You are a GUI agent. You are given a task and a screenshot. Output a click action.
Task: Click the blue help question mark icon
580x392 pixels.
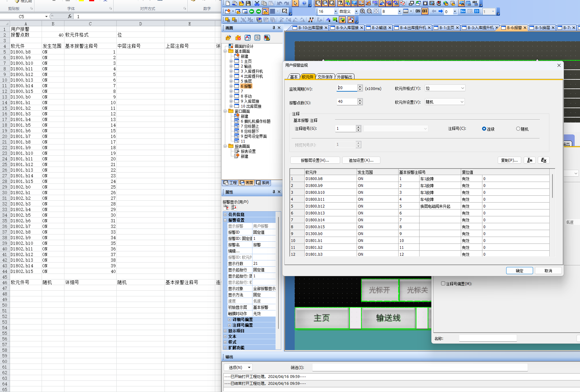tap(304, 3)
